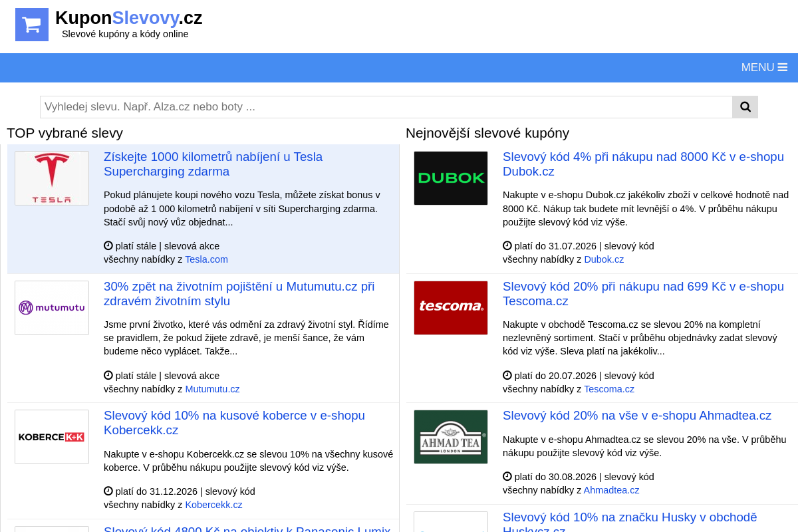Viewport: 798px width, 532px height.
Task: Click the Tescoma coupon description text
Action: coord(640,338)
